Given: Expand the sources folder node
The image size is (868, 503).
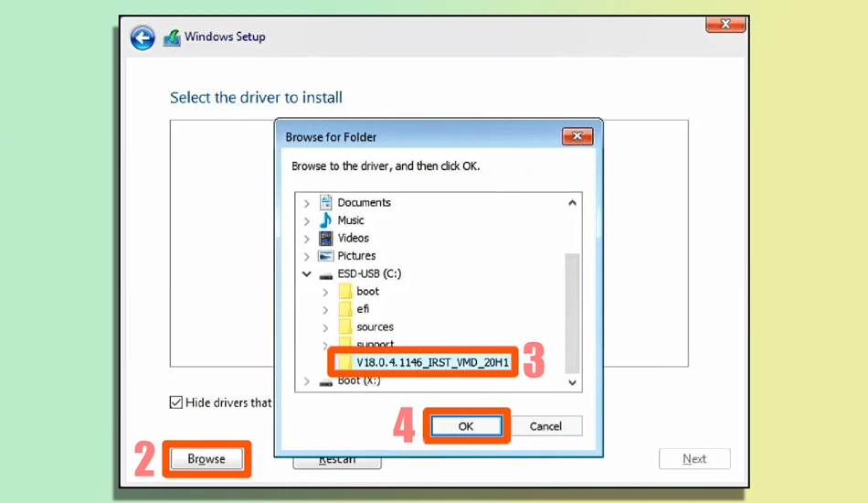Looking at the screenshot, I should 325,327.
